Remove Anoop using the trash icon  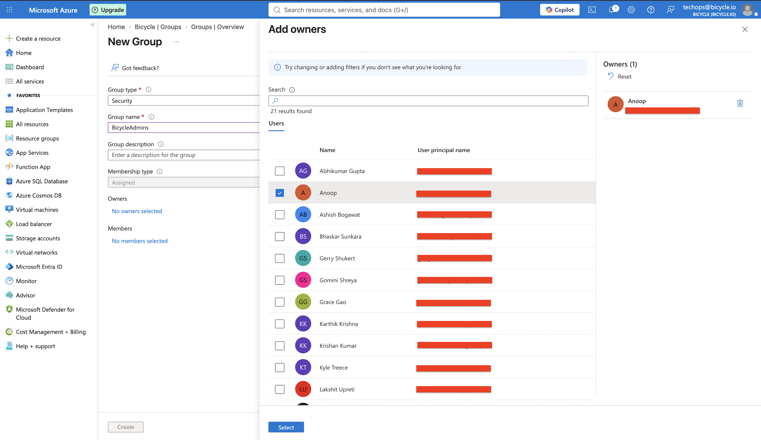tap(740, 103)
